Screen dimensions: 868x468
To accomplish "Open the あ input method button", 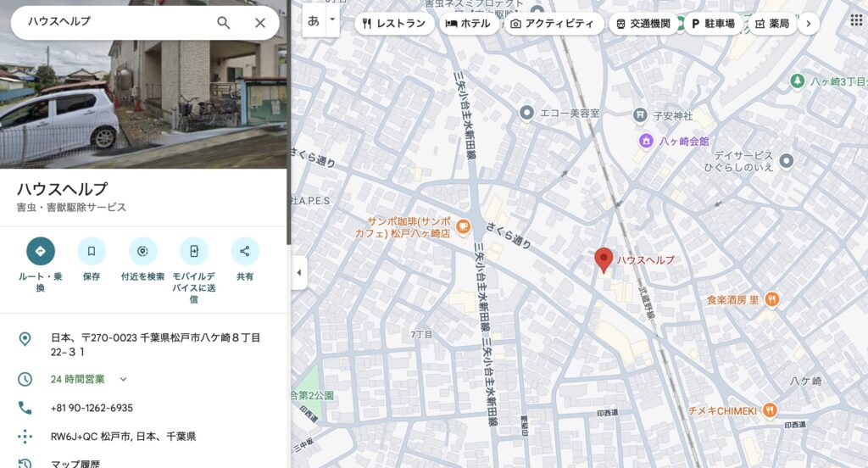I will (x=314, y=21).
